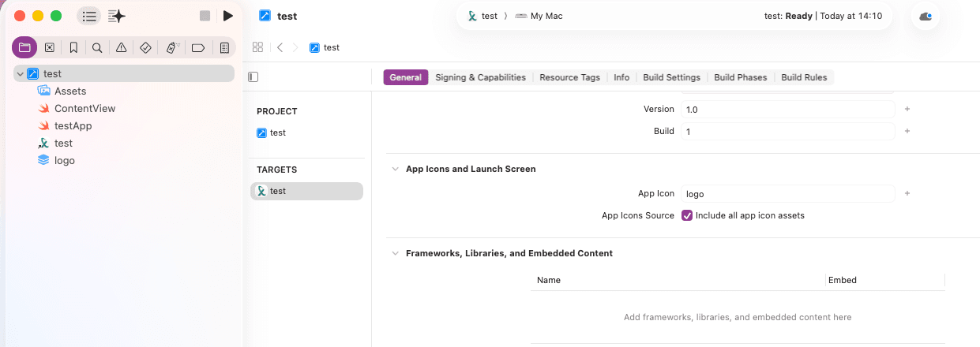The image size is (980, 347).
Task: Switch to the Source Control navigator
Action: [x=49, y=48]
